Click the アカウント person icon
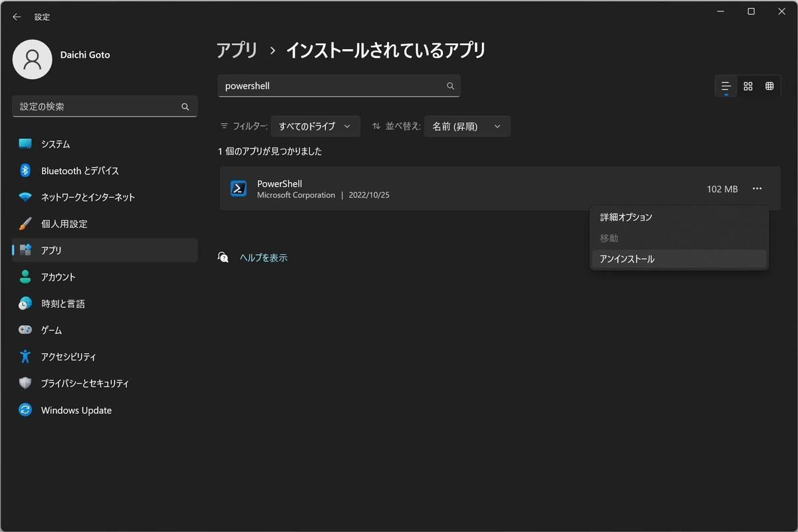Image resolution: width=798 pixels, height=532 pixels. click(x=25, y=277)
